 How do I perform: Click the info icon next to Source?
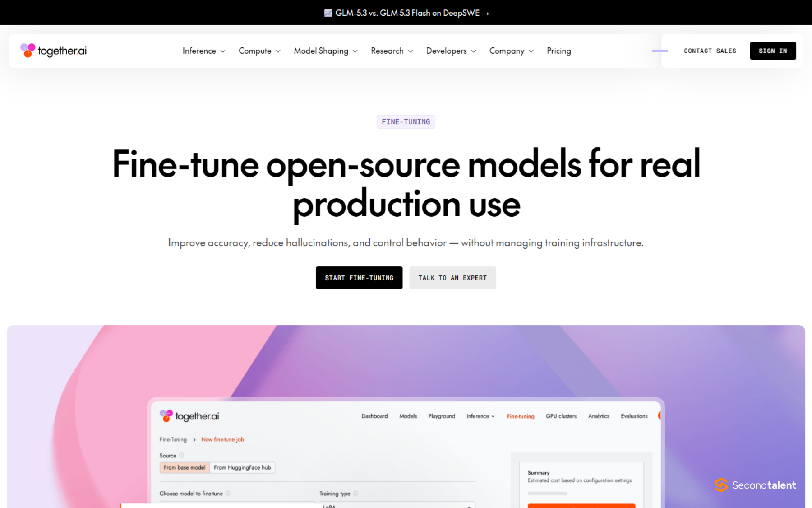tap(181, 455)
